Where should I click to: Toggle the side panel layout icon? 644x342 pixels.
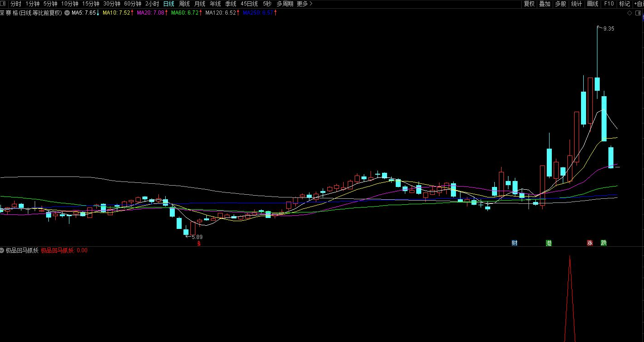pyautogui.click(x=639, y=13)
